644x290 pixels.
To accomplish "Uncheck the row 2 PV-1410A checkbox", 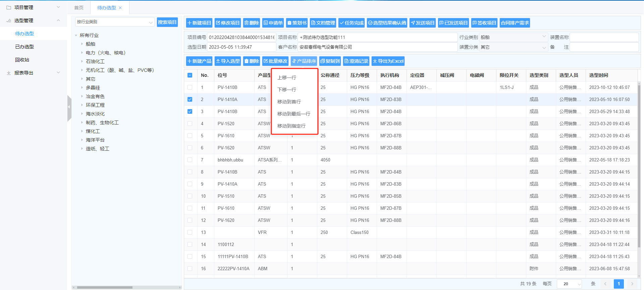I will [190, 99].
